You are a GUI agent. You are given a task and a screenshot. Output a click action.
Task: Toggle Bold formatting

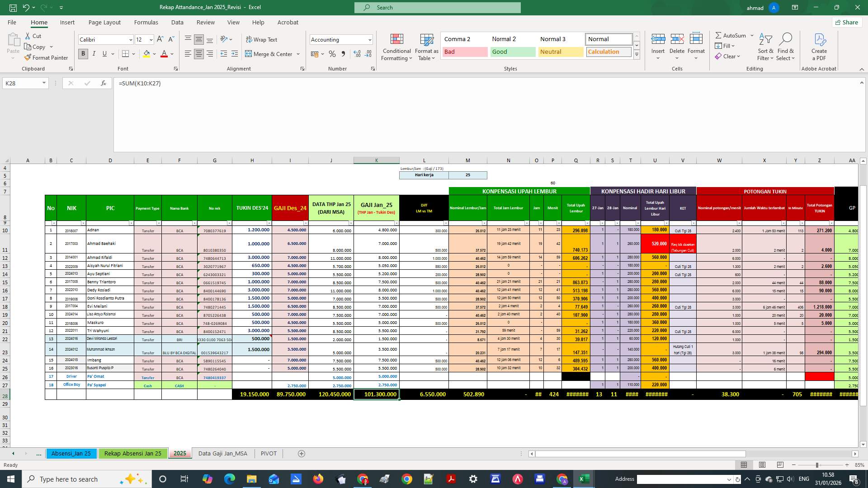pos(83,54)
